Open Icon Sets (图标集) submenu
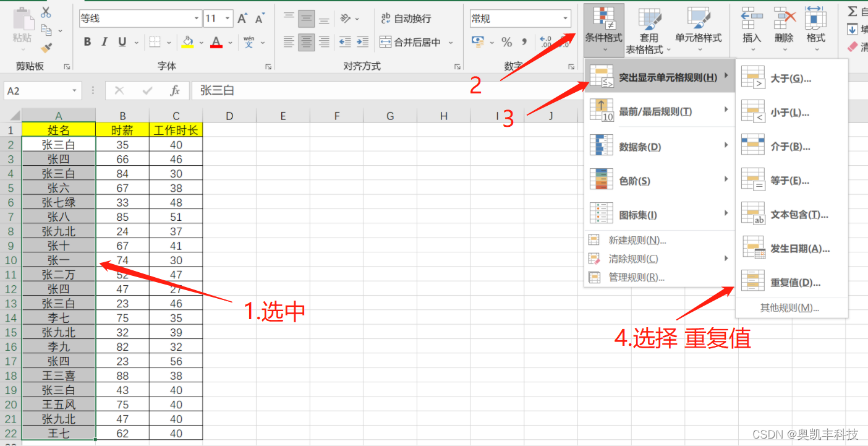 (x=660, y=215)
